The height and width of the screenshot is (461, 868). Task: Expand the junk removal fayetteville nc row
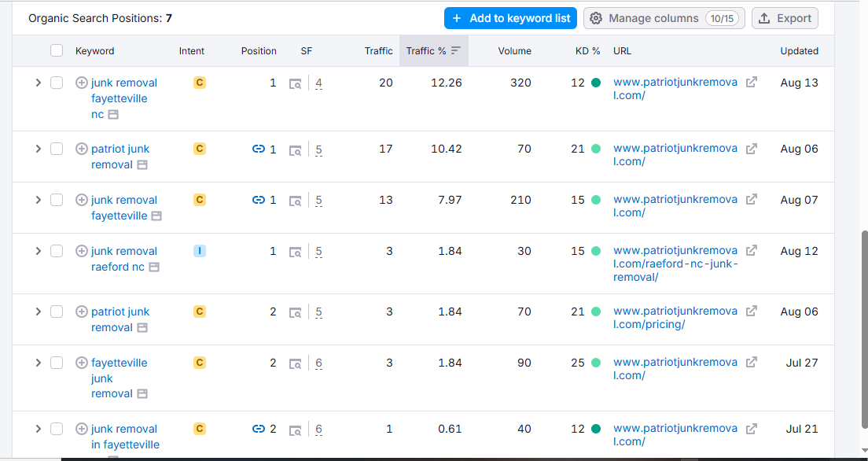tap(37, 83)
